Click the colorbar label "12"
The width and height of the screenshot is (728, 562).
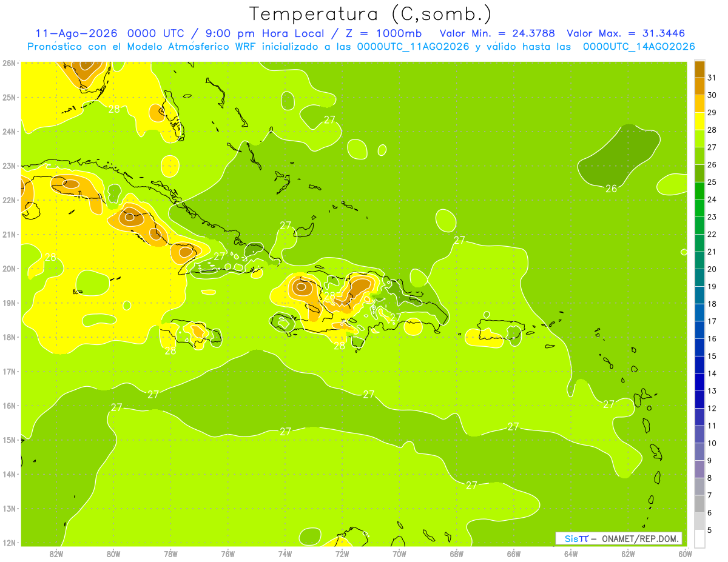click(712, 408)
